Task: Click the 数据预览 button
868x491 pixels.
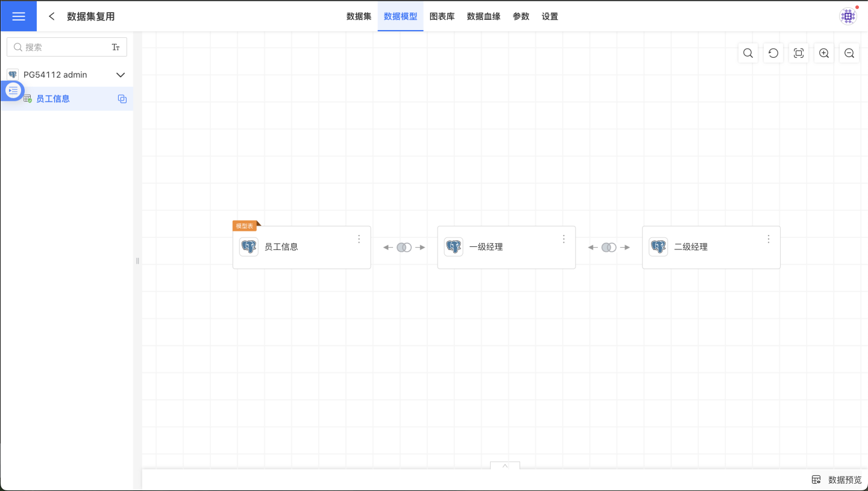Action: point(837,480)
